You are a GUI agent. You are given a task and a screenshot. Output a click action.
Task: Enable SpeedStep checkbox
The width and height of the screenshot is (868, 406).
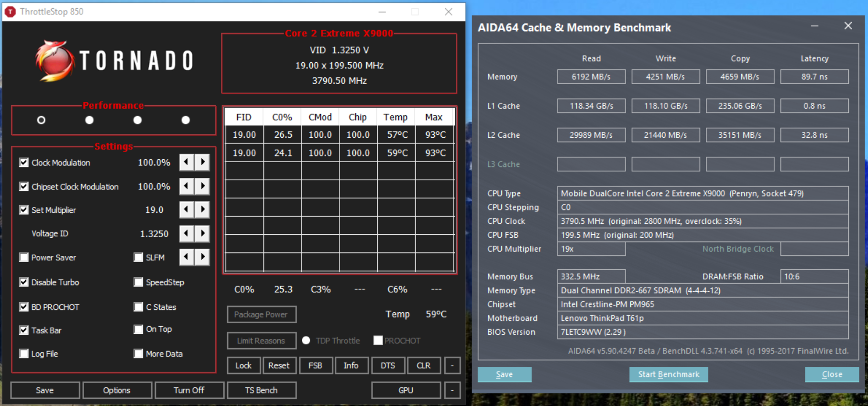click(138, 282)
